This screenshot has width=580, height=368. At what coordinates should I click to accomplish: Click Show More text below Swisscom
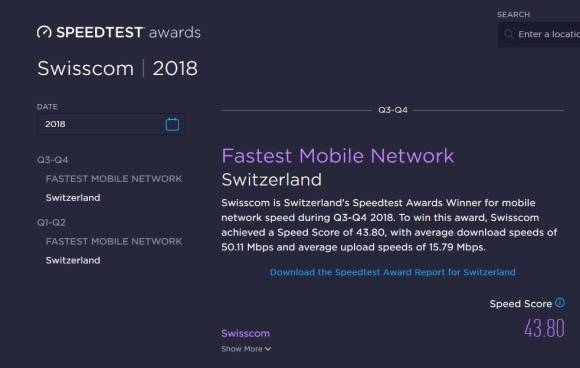[x=242, y=349]
